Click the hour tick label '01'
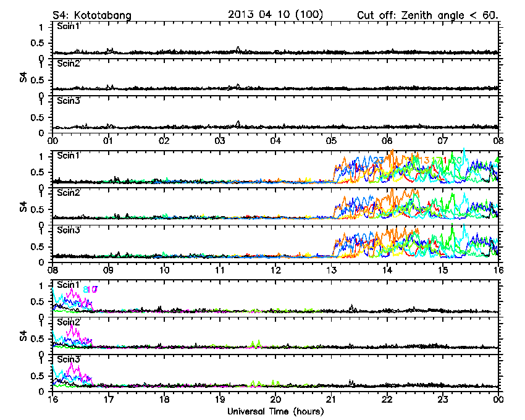This screenshot has width=525, height=420. (x=108, y=141)
